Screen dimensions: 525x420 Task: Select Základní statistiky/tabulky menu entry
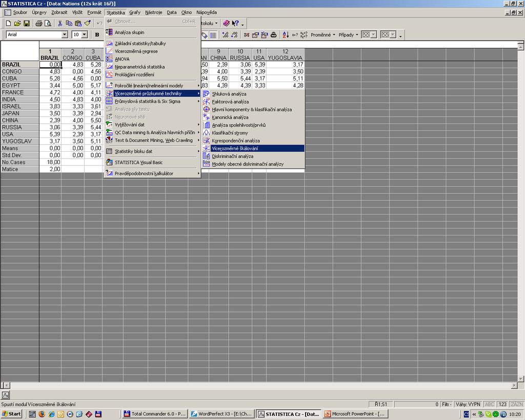coord(153,43)
